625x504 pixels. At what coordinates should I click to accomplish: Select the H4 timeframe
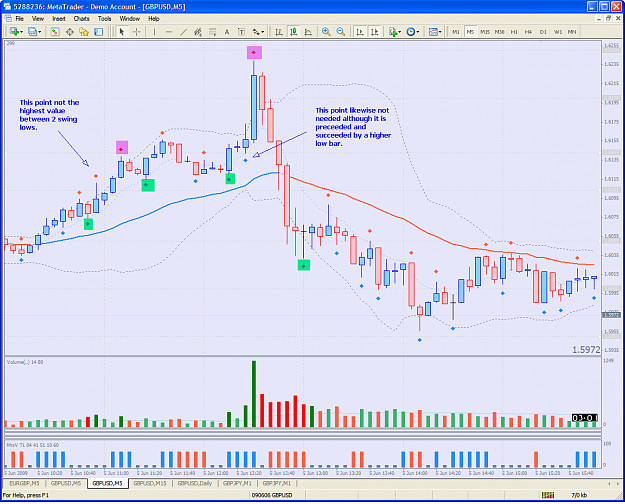point(529,32)
